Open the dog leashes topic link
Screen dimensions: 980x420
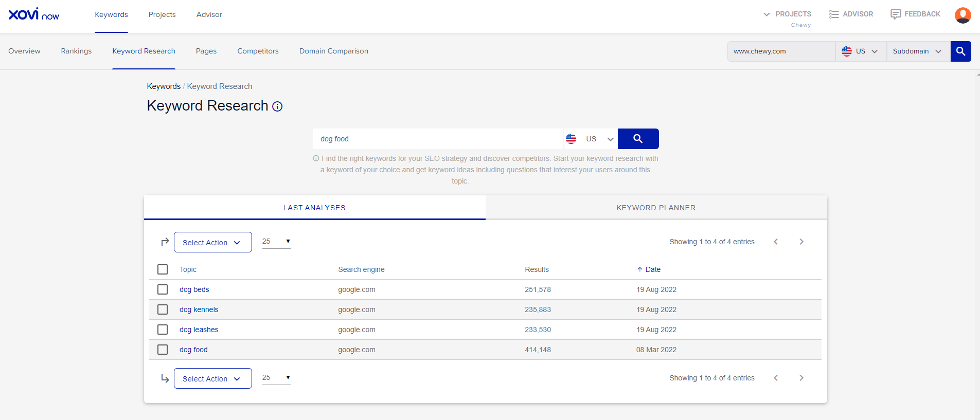click(x=199, y=330)
